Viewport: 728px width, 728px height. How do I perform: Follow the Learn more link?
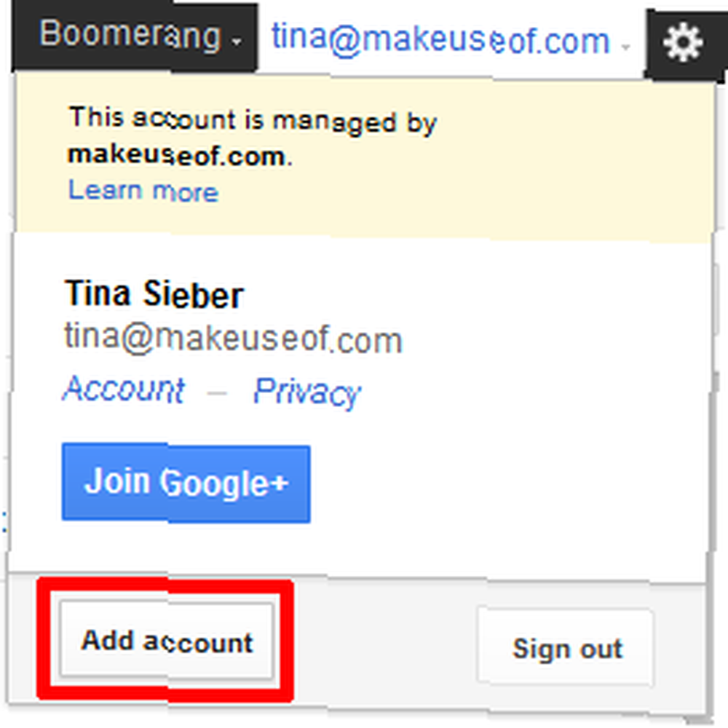click(143, 191)
